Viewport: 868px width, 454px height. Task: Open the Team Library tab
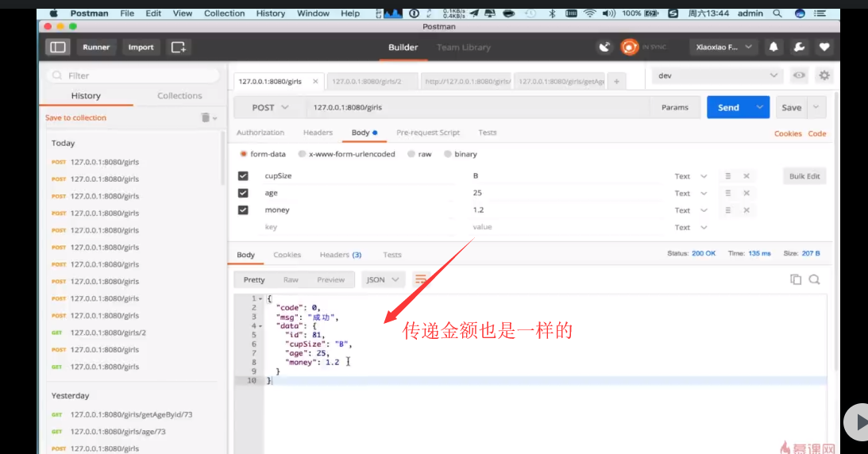tap(463, 47)
